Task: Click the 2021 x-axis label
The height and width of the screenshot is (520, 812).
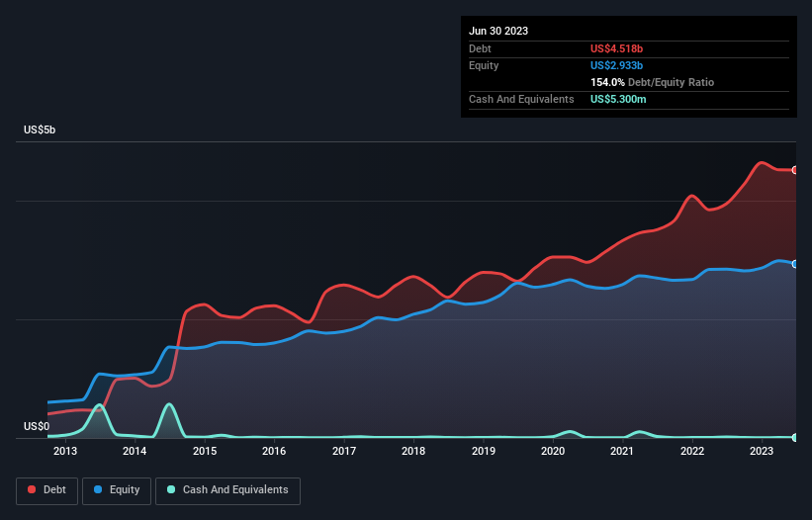Action: coord(622,451)
